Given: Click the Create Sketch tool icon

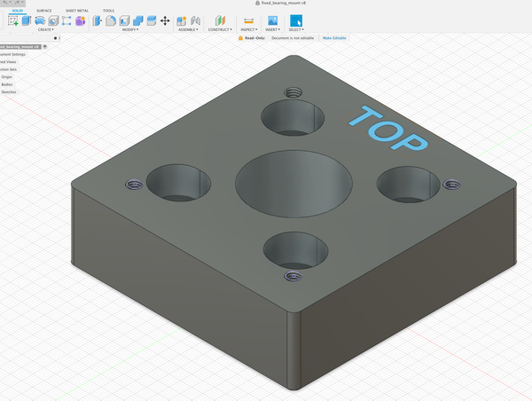Looking at the screenshot, I should pos(13,20).
